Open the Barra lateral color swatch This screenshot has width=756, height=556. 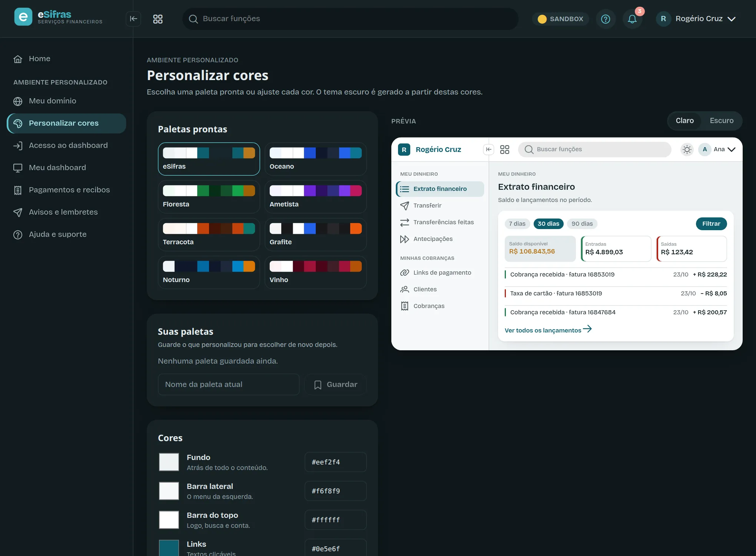169,491
